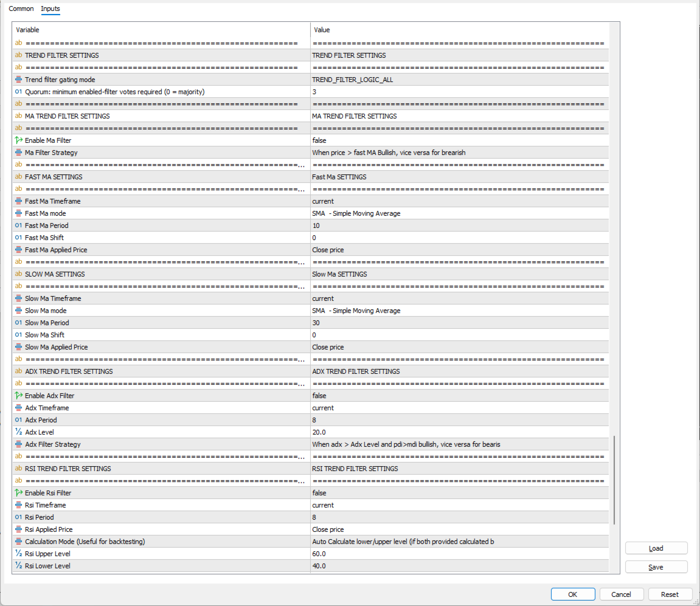The image size is (700, 606).
Task: Edit the Rsi Period value 8
Action: 459,517
